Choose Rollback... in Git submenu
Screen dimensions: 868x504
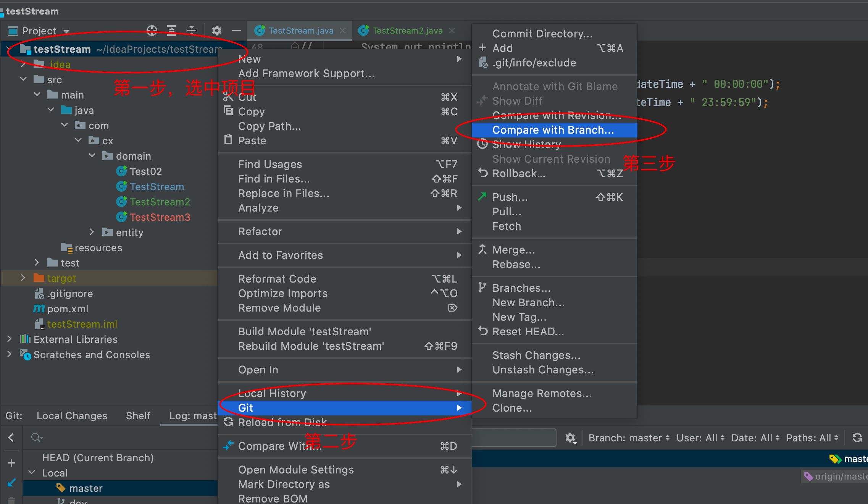tap(554, 174)
